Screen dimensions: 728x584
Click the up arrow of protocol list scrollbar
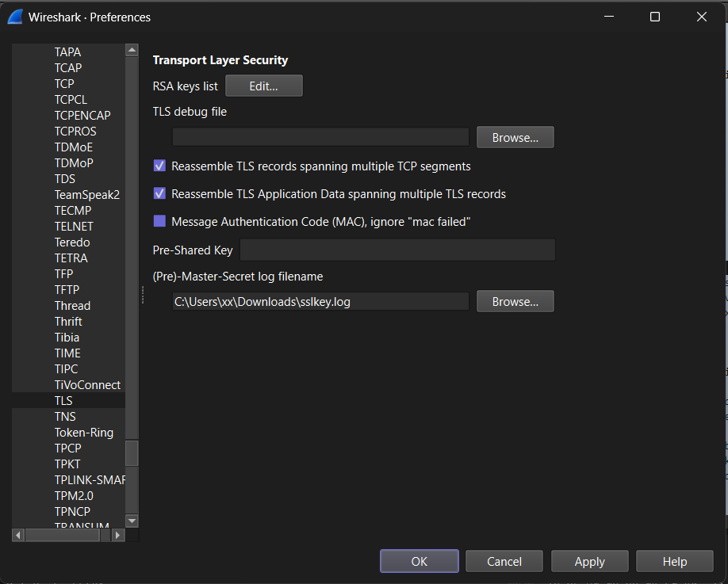[x=132, y=50]
